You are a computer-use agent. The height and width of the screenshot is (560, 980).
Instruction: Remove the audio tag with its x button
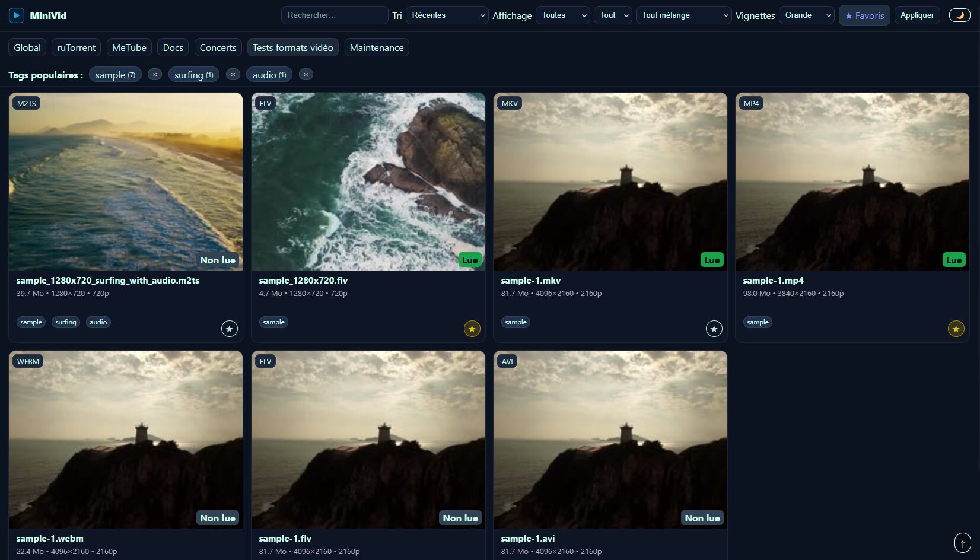tap(306, 75)
